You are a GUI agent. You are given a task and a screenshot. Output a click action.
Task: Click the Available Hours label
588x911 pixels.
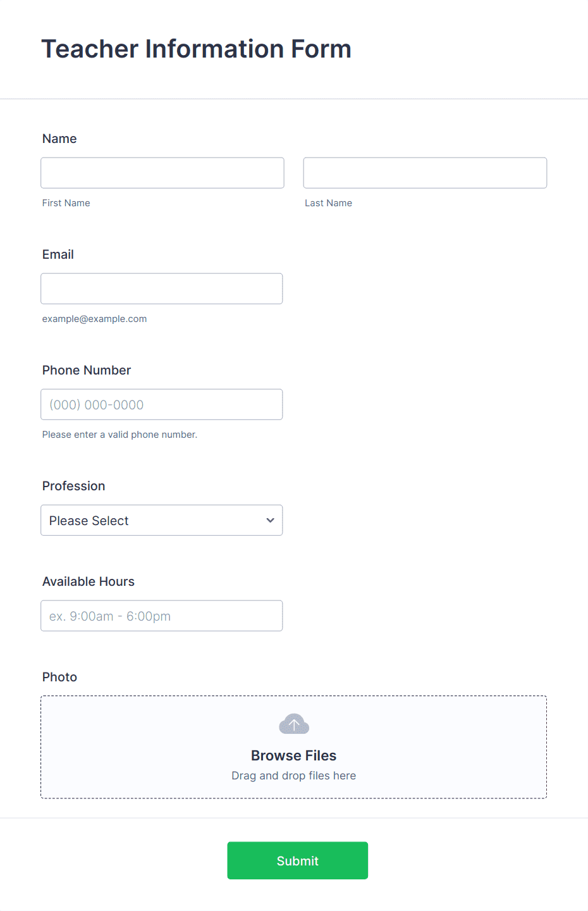[89, 581]
